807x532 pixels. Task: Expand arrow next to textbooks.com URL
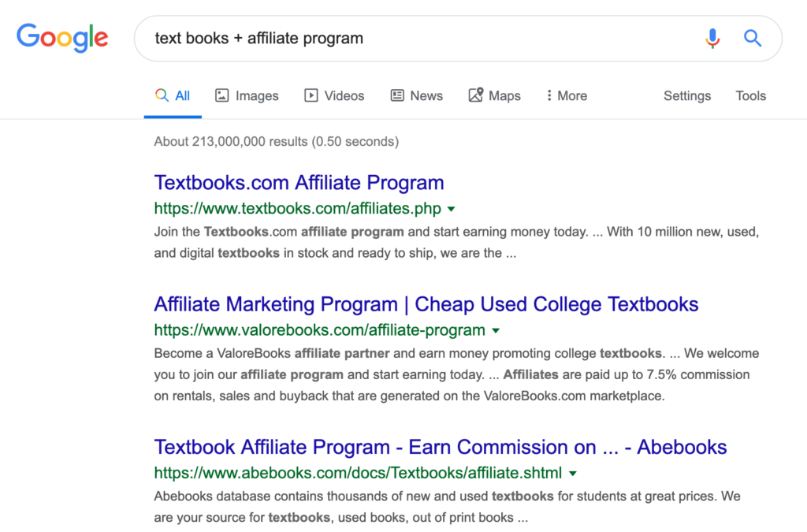(451, 210)
